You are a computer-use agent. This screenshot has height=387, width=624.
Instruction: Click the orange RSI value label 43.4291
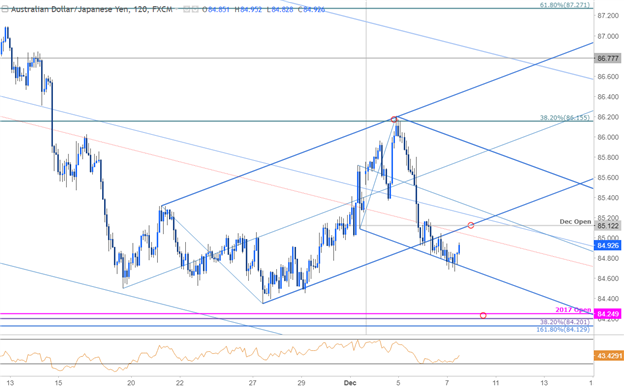tap(608, 356)
